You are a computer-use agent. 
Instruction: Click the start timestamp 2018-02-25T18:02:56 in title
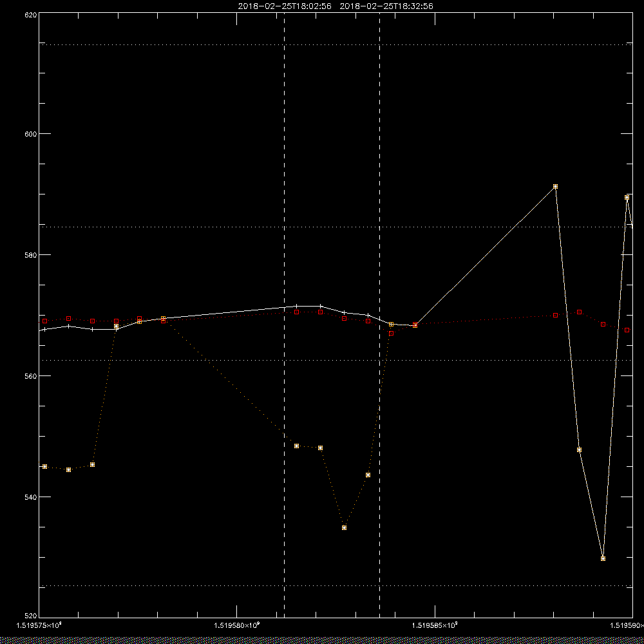(x=285, y=6)
